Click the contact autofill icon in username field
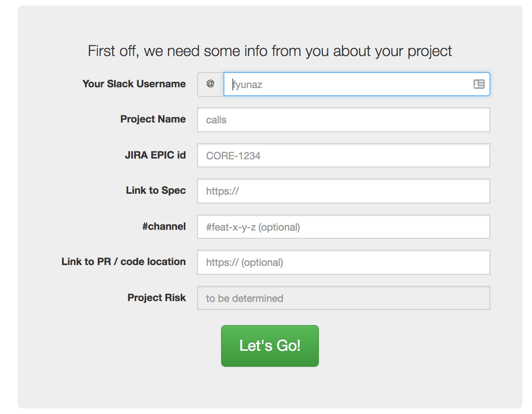532x414 pixels. pos(479,84)
